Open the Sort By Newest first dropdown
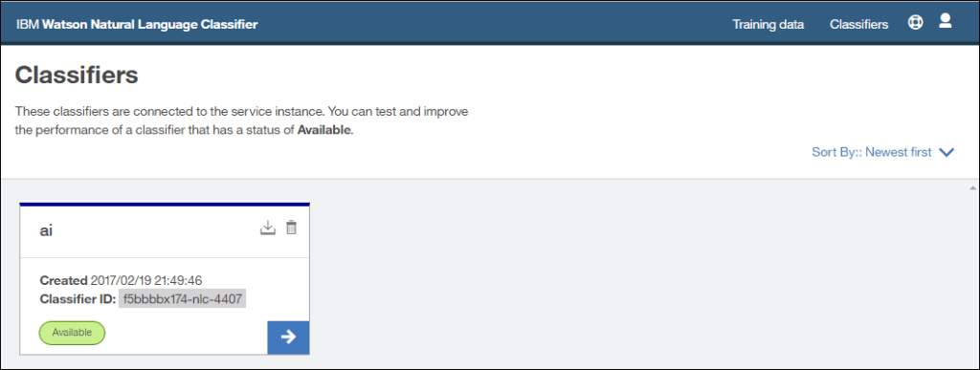 point(883,152)
